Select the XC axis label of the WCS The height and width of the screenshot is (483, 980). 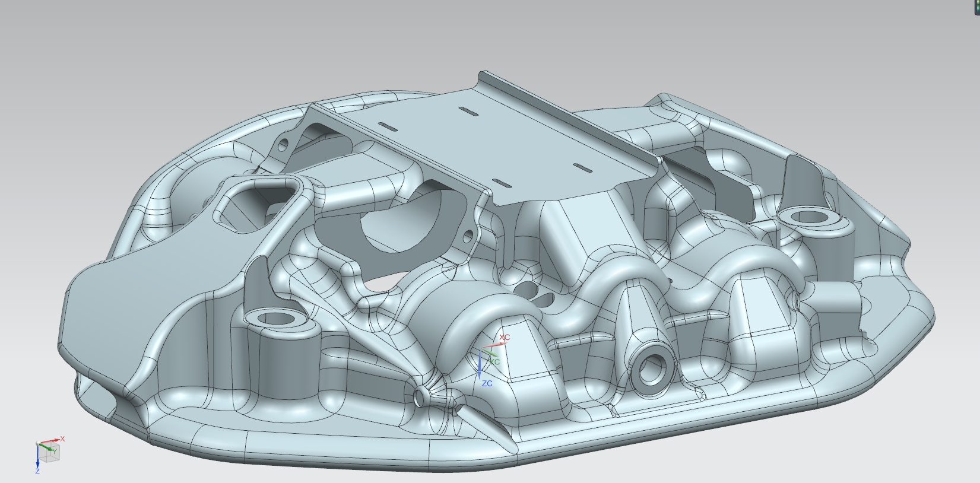(505, 338)
